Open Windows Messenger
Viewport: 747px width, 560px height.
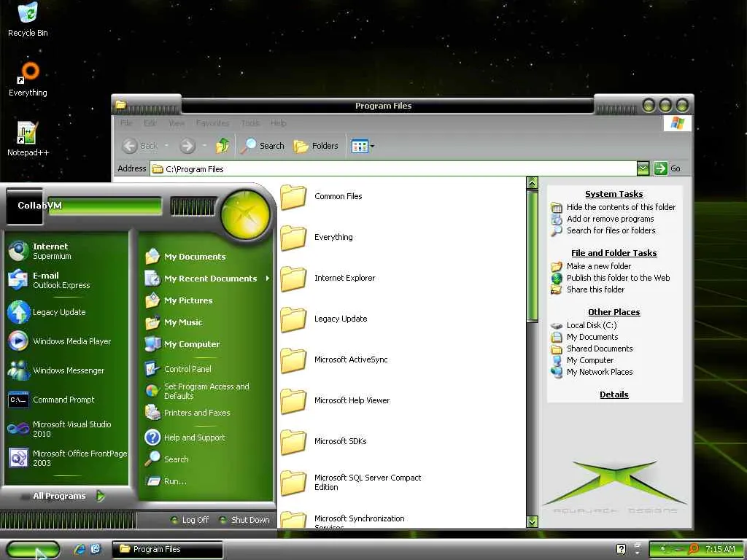coord(66,370)
